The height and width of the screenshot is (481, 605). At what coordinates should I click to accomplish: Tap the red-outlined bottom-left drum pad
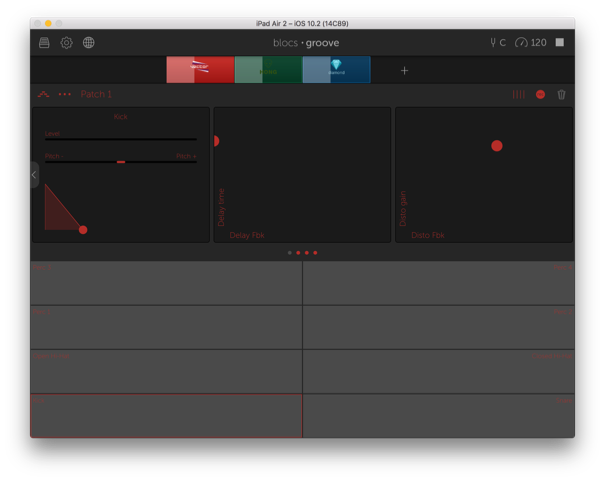click(166, 416)
